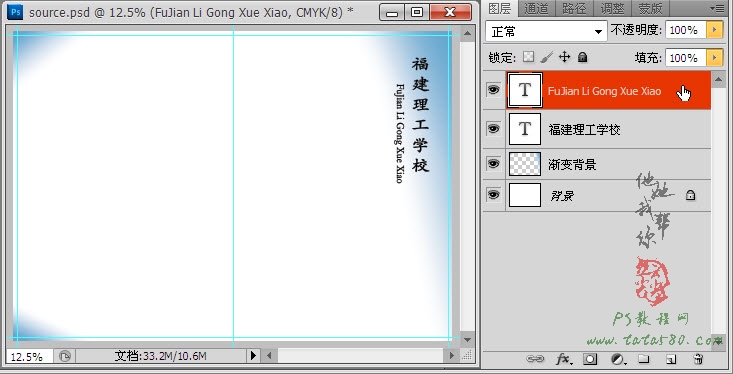Create a new layer
The width and height of the screenshot is (733, 374).
[x=671, y=359]
